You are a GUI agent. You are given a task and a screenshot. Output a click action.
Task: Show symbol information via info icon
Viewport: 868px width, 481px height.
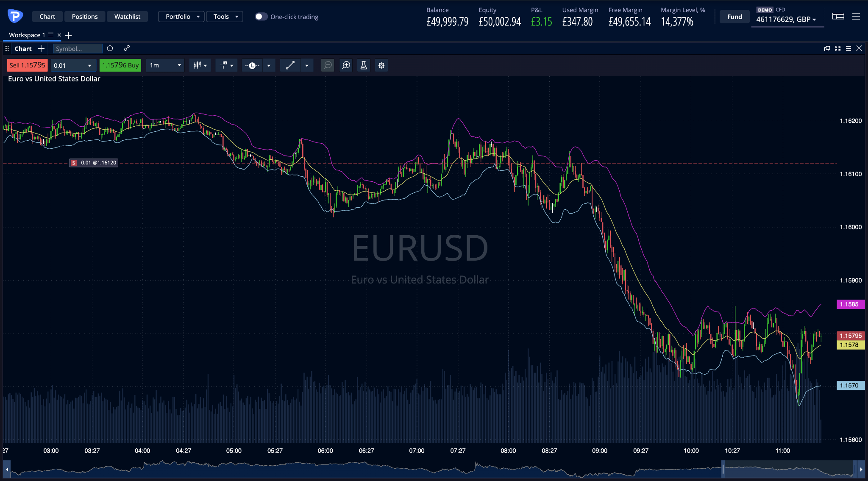pyautogui.click(x=110, y=48)
